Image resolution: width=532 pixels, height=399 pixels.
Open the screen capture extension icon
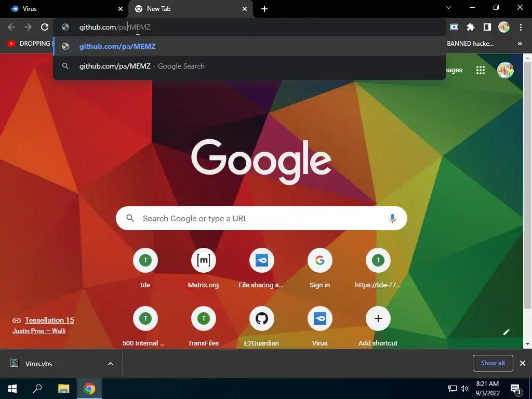(x=454, y=27)
